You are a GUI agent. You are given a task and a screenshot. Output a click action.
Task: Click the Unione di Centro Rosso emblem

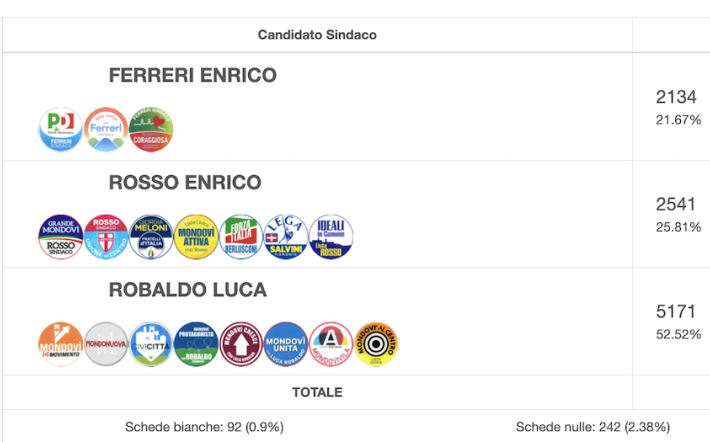[x=106, y=236]
